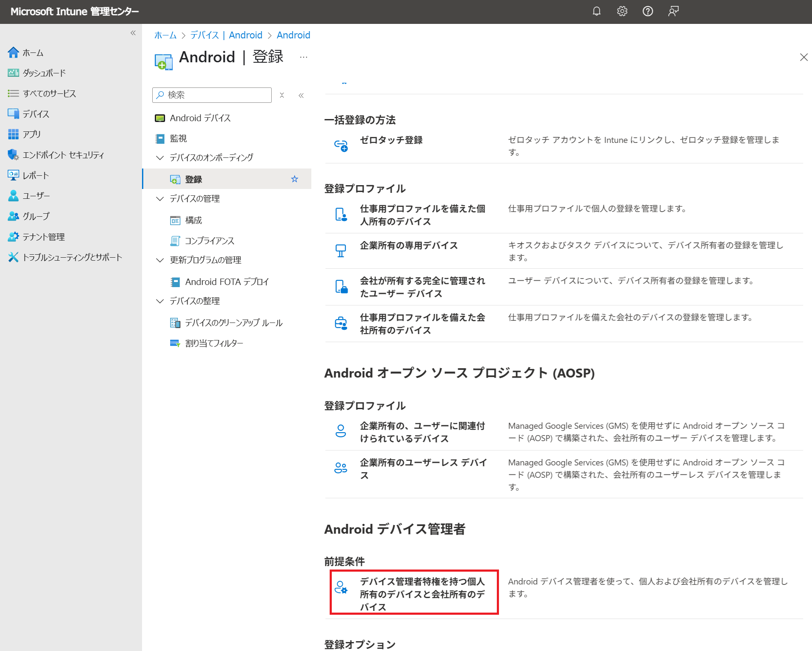The height and width of the screenshot is (651, 812).
Task: Click the ホーム house icon in sidebar
Action: [13, 52]
